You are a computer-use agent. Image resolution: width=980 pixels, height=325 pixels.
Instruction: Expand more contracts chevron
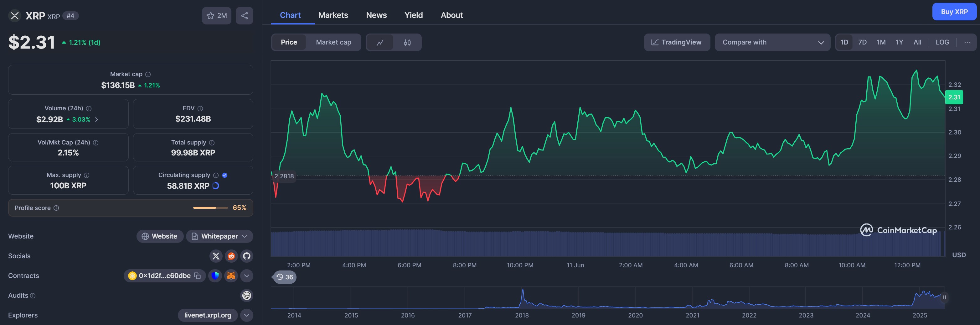click(246, 276)
